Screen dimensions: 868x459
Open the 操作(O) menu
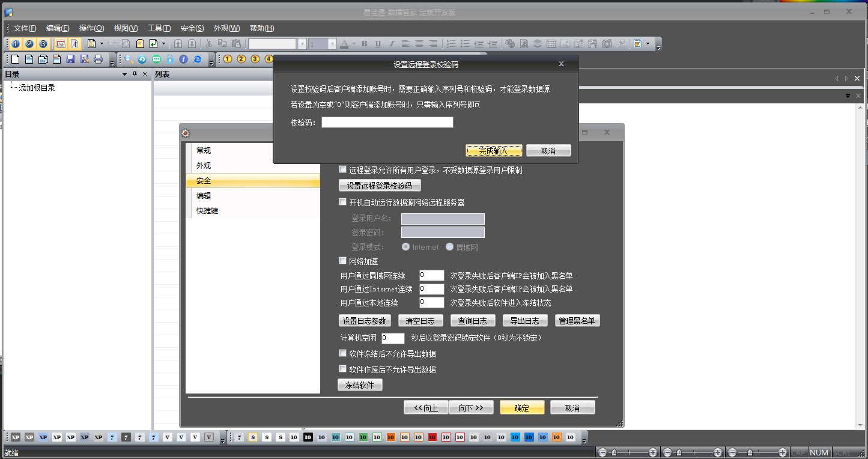(x=91, y=28)
